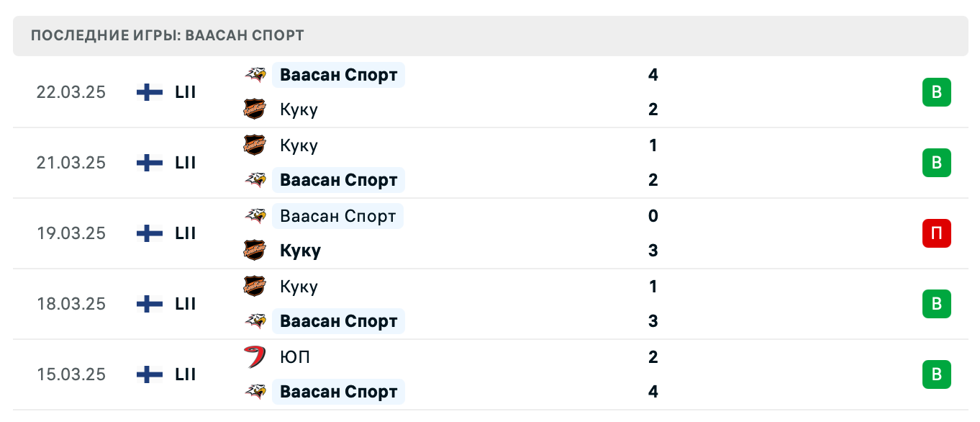980x422 pixels.
Task: Click the LII league label in the first row
Action: coord(185,92)
